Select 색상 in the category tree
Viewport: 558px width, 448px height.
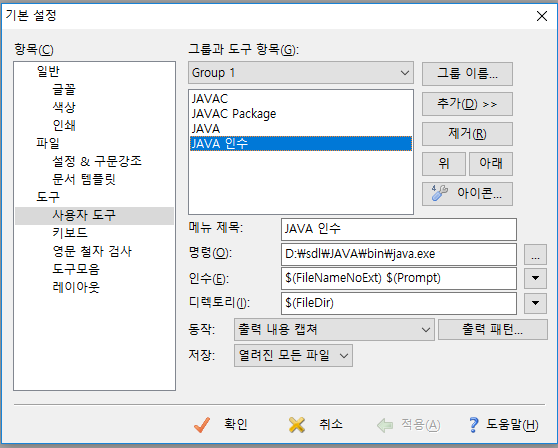(x=64, y=107)
